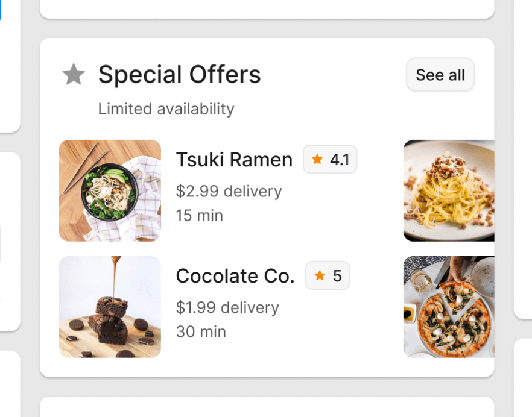Open the stacked brownies photo thumbnail

tap(110, 307)
